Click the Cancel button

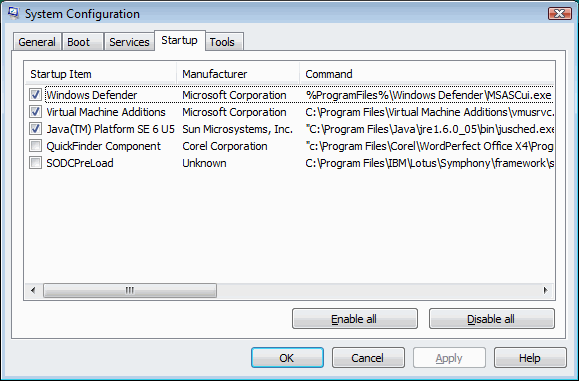coord(368,357)
